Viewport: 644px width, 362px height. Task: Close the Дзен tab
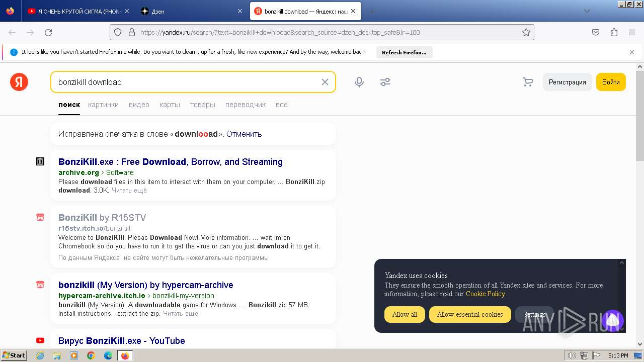tap(239, 11)
